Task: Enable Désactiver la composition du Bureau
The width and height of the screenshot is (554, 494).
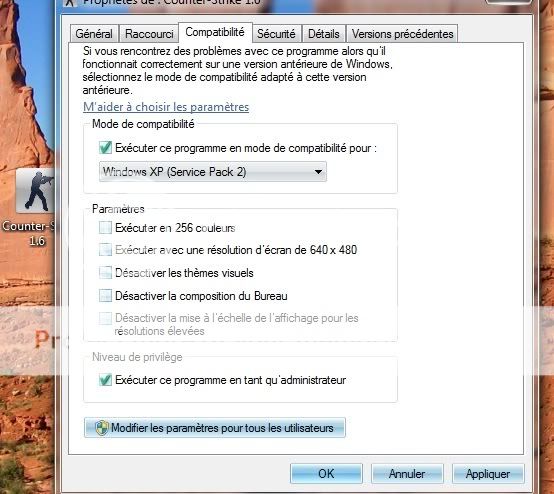Action: [105, 296]
